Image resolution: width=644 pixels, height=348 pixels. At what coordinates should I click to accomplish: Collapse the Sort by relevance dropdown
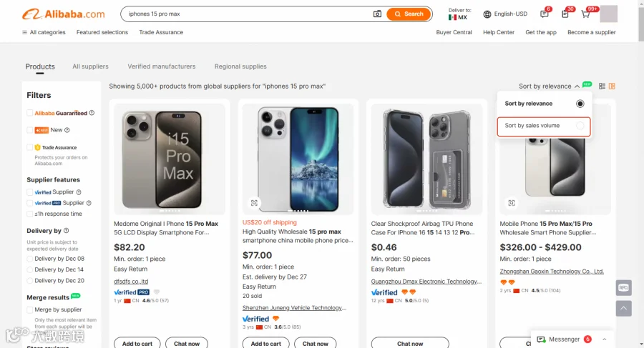549,86
